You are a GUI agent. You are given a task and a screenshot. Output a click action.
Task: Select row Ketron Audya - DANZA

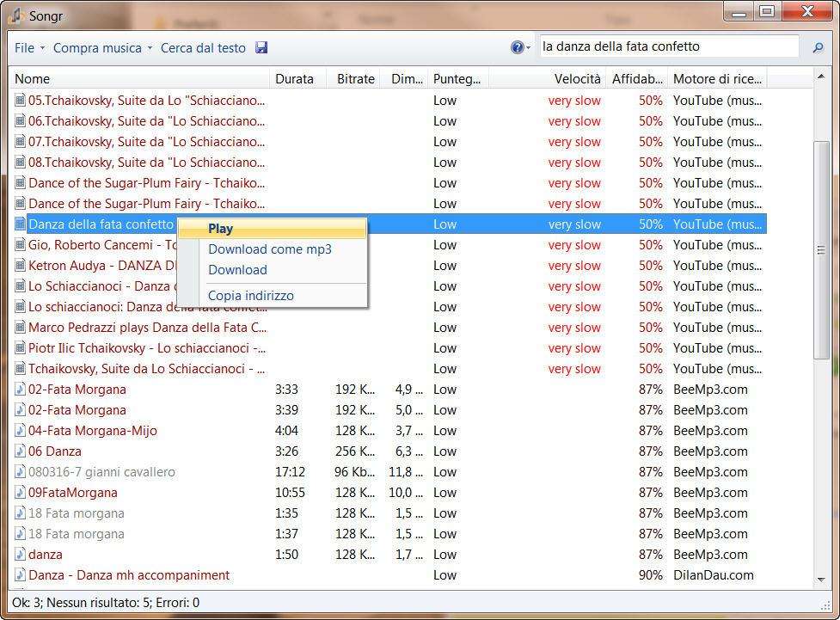click(389, 265)
